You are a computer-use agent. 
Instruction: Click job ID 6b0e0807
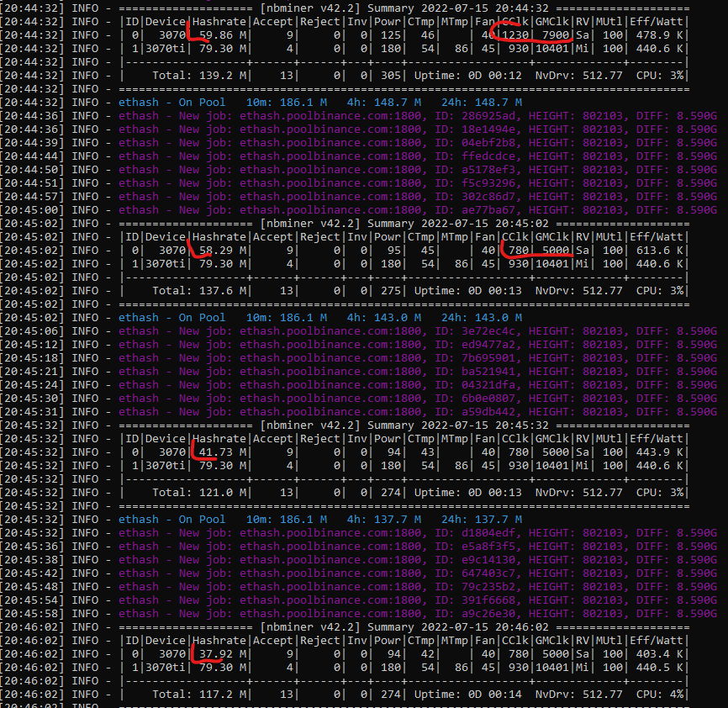[488, 399]
